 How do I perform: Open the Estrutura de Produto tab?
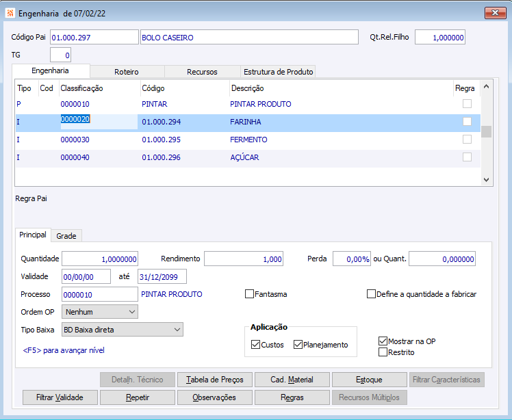[x=278, y=72]
